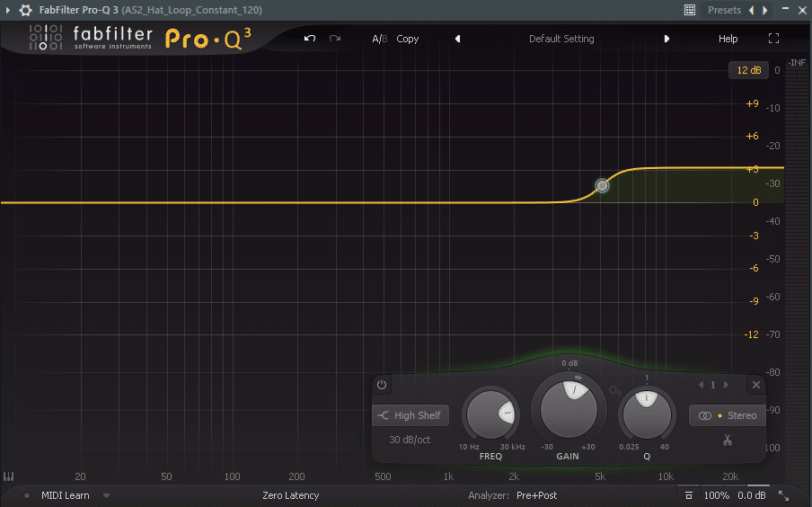
Task: Toggle band power bypass button
Action: pos(382,385)
